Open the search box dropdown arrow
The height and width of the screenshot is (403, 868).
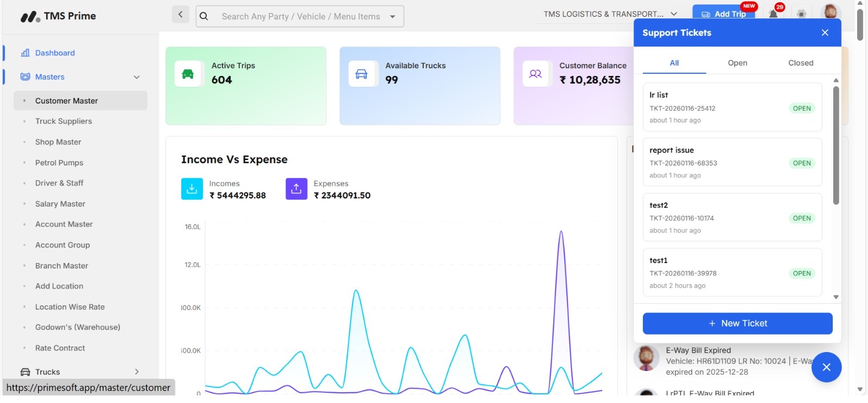(393, 17)
